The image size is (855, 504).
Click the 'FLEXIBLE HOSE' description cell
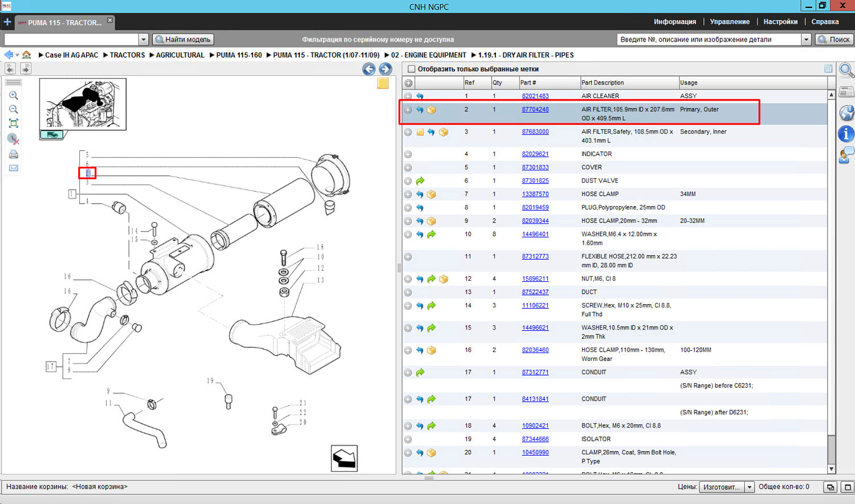pos(629,261)
